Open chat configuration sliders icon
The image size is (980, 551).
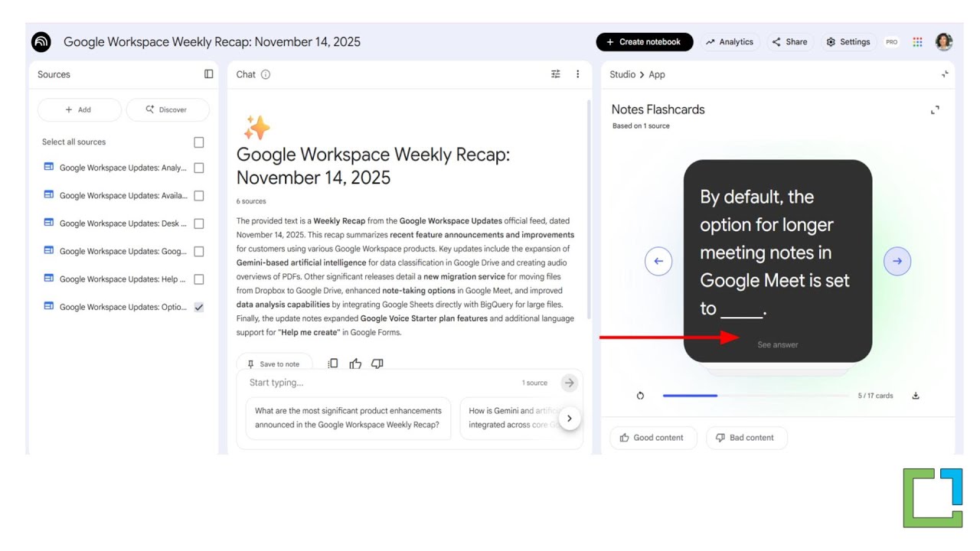(x=556, y=74)
